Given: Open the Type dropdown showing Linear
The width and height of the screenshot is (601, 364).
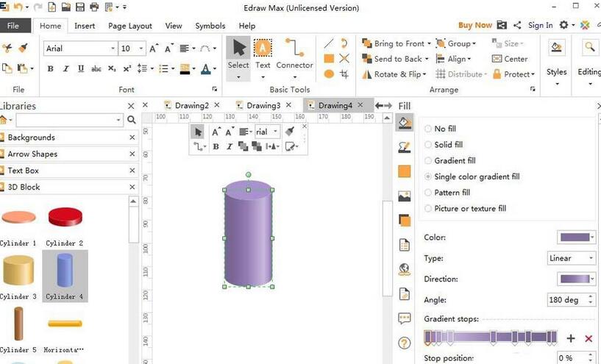Looking at the screenshot, I should point(571,258).
